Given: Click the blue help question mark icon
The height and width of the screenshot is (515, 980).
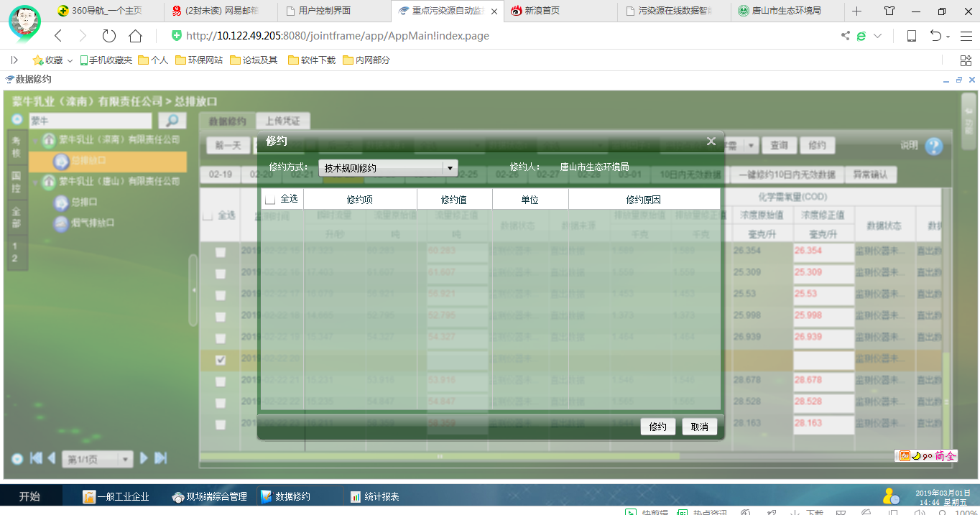Looking at the screenshot, I should click(x=933, y=147).
